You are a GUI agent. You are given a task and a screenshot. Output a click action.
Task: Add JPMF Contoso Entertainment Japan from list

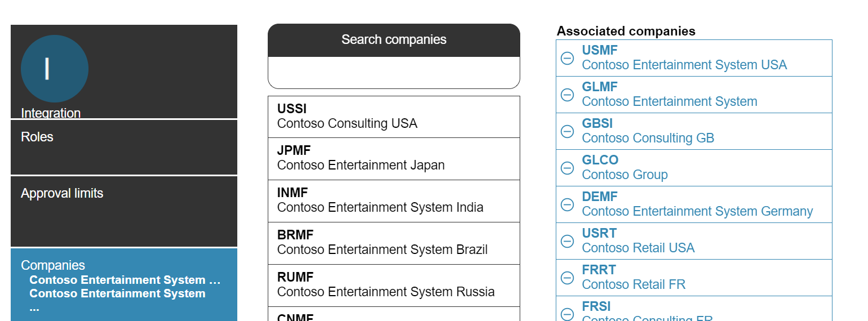394,159
